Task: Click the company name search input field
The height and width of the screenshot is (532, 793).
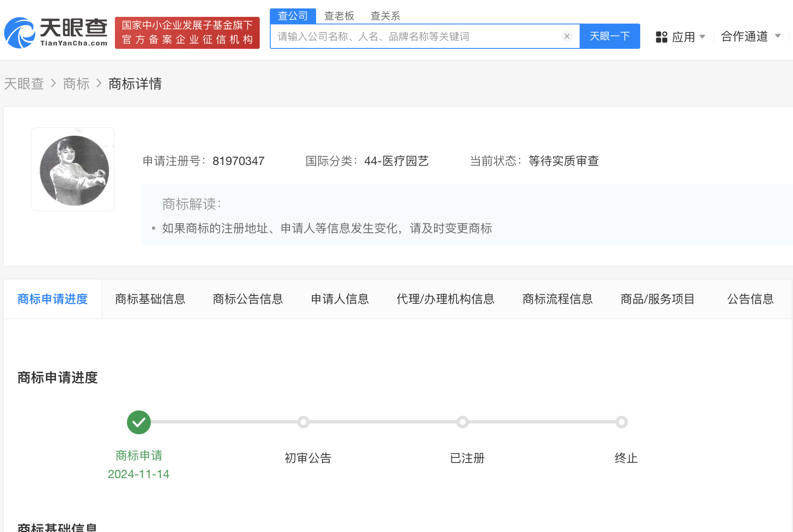Action: tap(417, 37)
